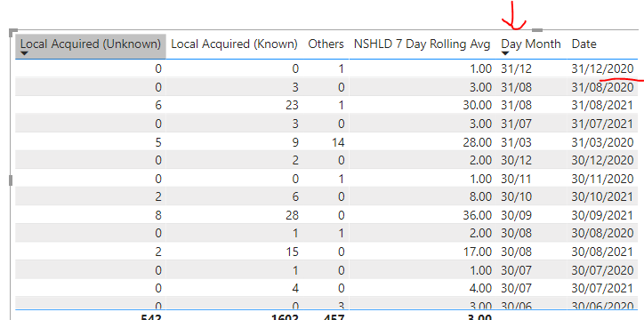
Task: Click rolling average value 8.00
Action: [x=480, y=197]
